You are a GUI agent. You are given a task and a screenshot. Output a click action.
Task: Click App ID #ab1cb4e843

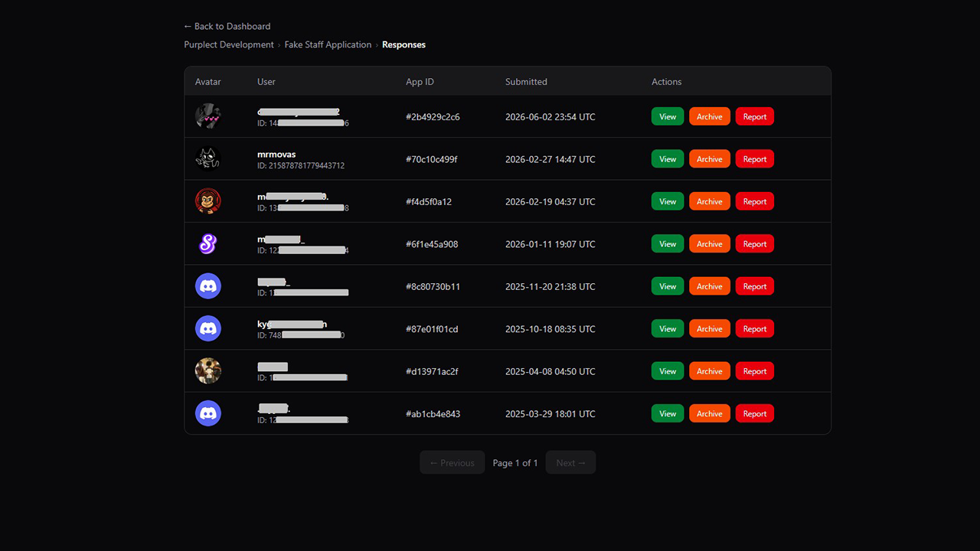(433, 414)
